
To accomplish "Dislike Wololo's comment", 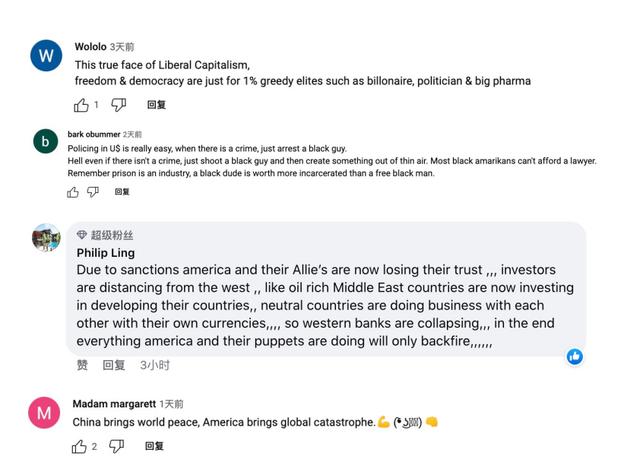I will point(119,104).
